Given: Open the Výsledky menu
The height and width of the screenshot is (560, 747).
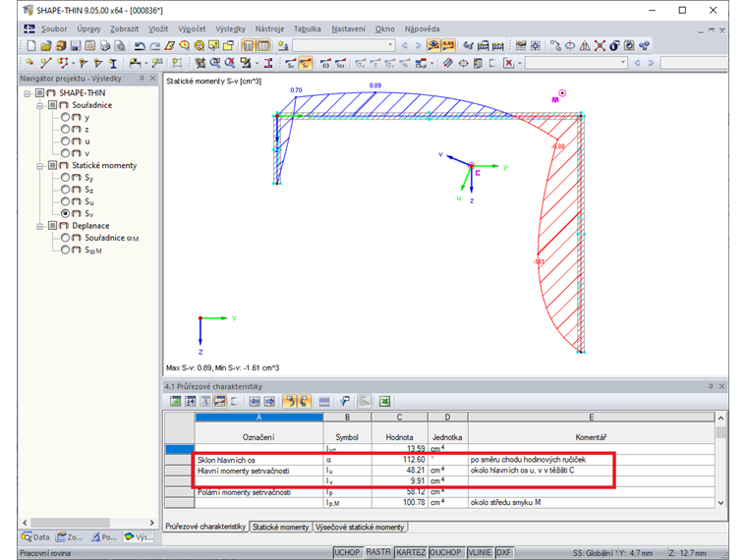Looking at the screenshot, I should [x=231, y=29].
